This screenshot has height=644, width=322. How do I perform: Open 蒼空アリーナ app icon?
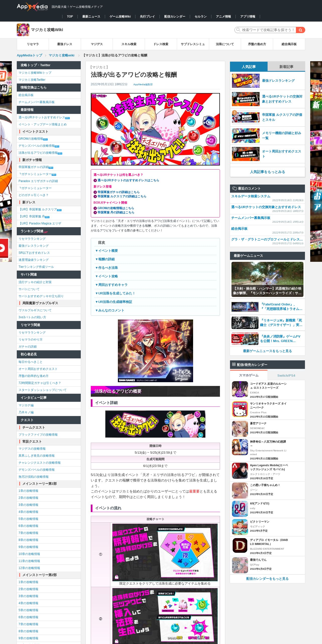[240, 429]
